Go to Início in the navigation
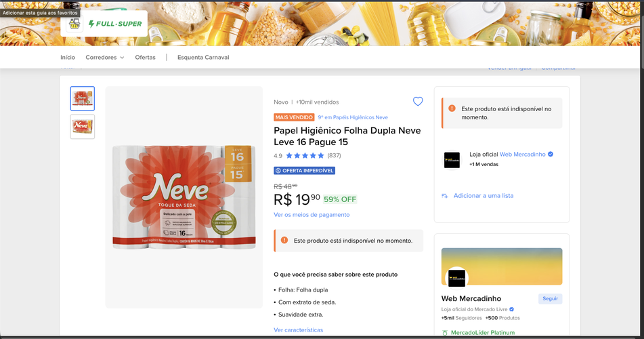Image resolution: width=644 pixels, height=339 pixels. pyautogui.click(x=68, y=57)
